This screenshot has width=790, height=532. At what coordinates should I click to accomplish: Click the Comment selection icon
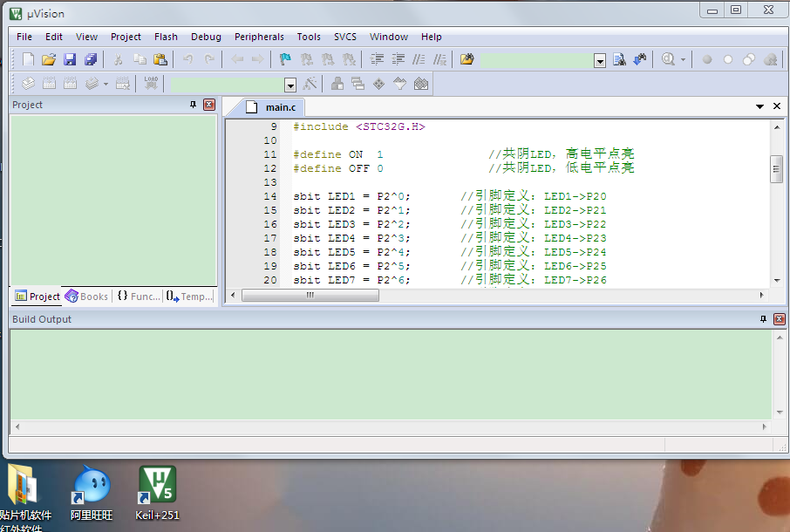coord(419,59)
